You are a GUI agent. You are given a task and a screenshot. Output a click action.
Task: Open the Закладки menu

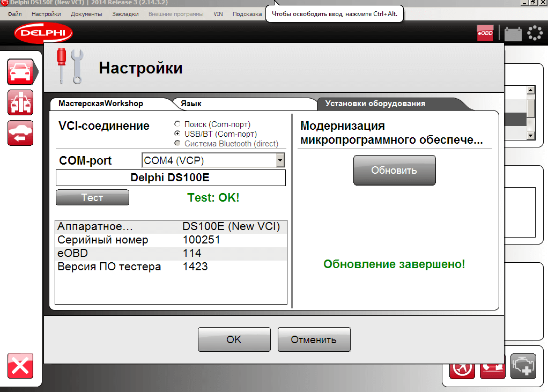point(125,14)
